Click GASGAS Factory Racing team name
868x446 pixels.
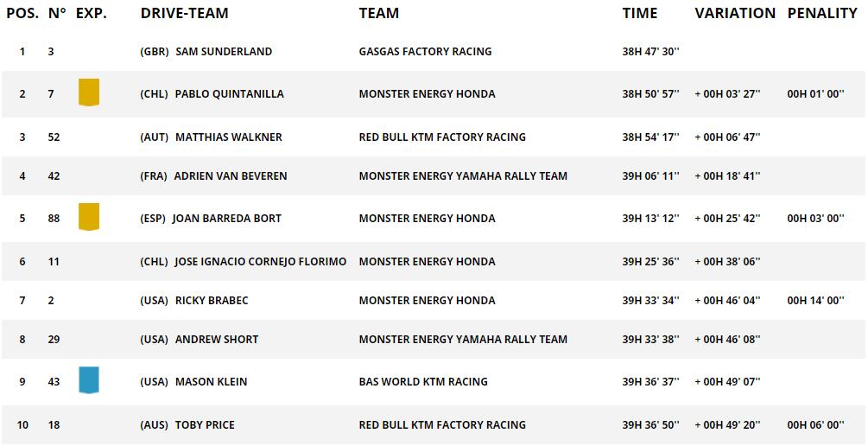[425, 52]
